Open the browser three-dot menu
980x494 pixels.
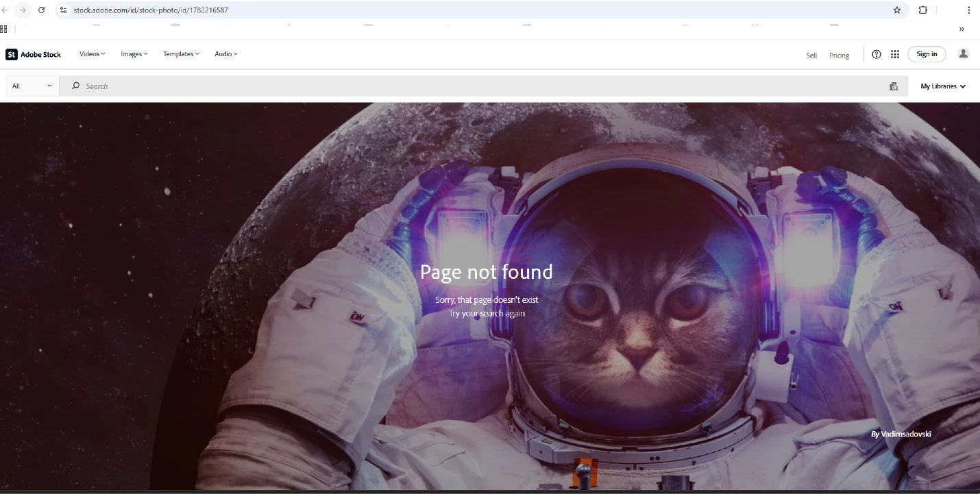coord(969,10)
